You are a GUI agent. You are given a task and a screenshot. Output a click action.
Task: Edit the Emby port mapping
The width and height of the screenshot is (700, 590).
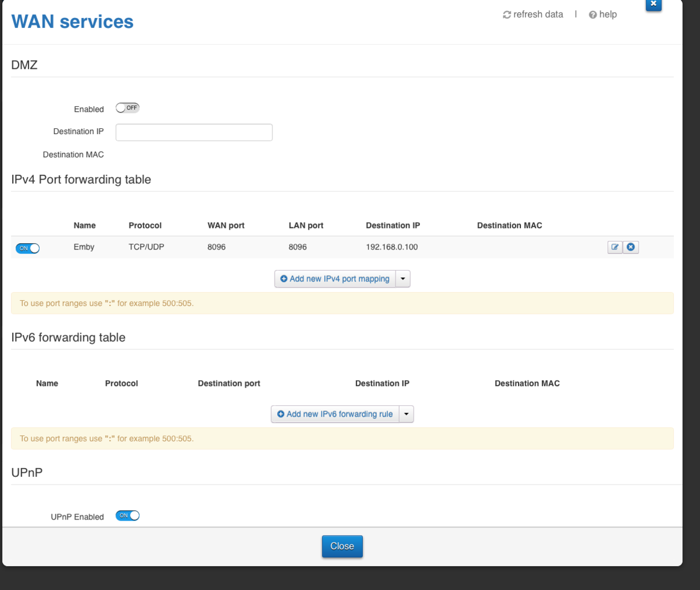pos(615,247)
